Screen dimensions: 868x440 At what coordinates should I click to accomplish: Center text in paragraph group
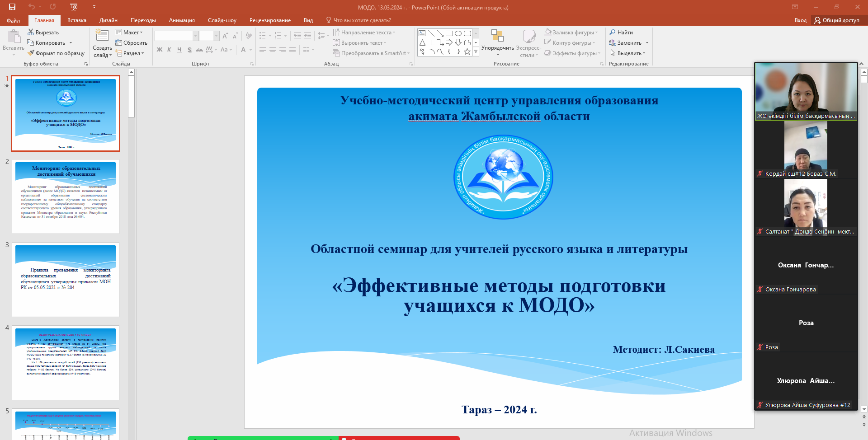coord(273,50)
